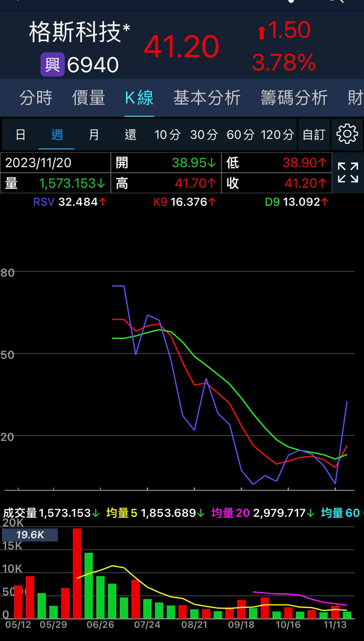Switch to 籌碼分析 tab

pyautogui.click(x=294, y=98)
